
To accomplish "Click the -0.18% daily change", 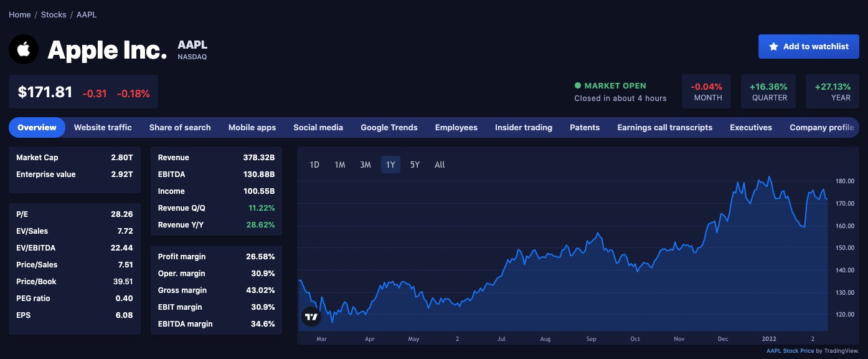I will [x=134, y=93].
